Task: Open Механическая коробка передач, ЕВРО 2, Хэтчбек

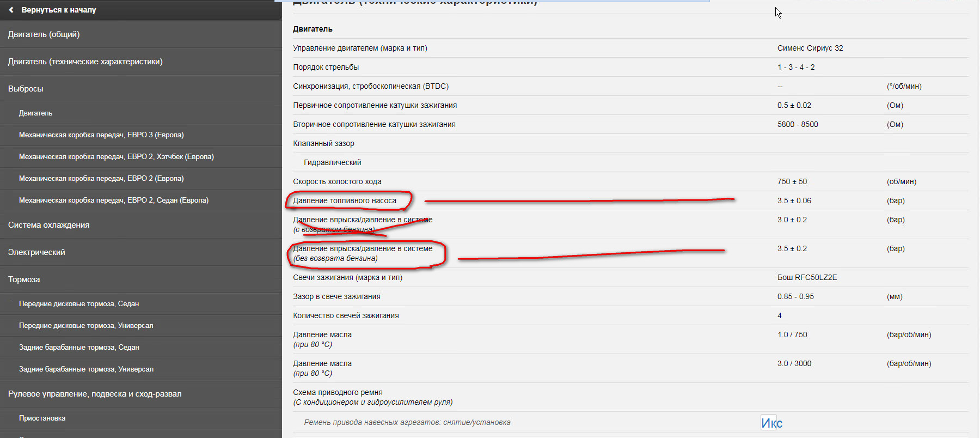Action: 116,157
